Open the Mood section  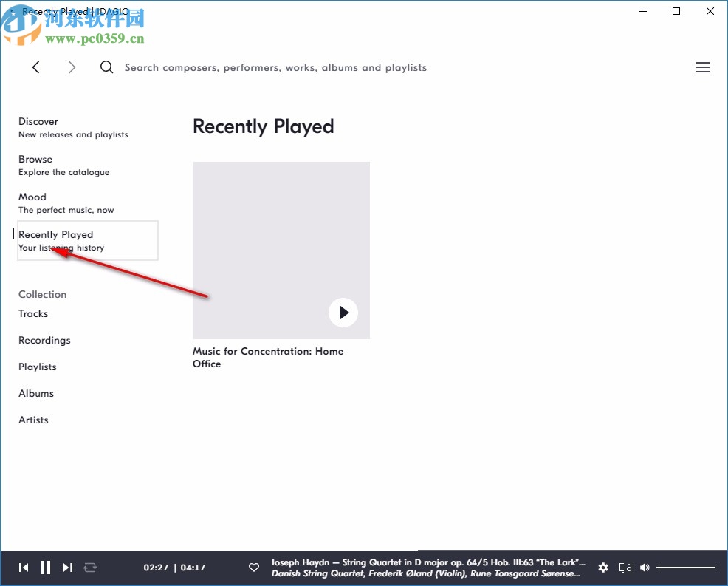click(66, 203)
